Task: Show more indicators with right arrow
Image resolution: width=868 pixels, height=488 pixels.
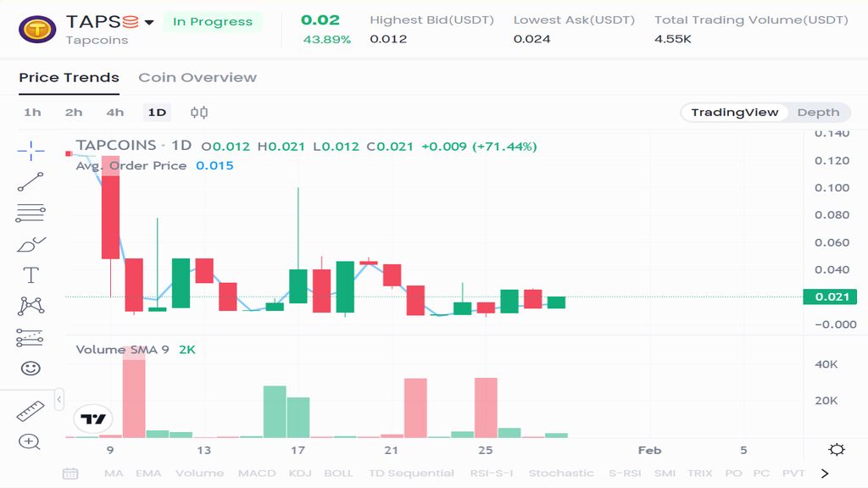Action: 825,474
